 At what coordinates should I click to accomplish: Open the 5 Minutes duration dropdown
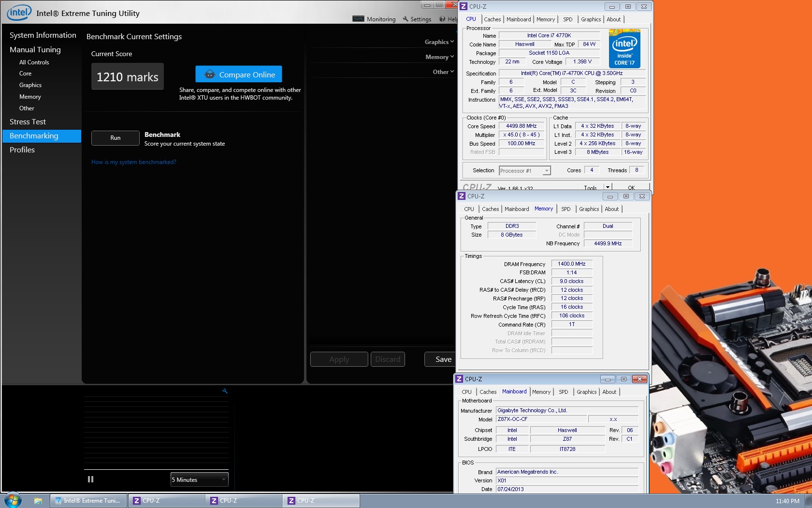199,479
